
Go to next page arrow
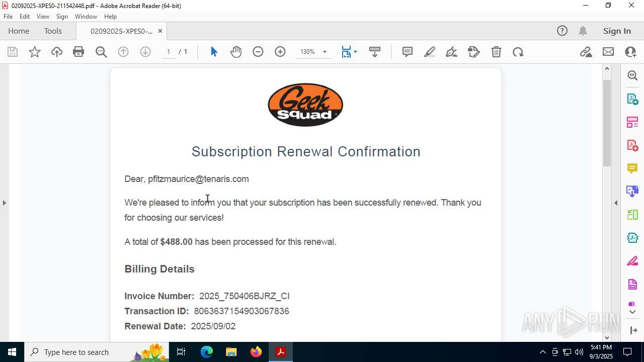tap(145, 52)
